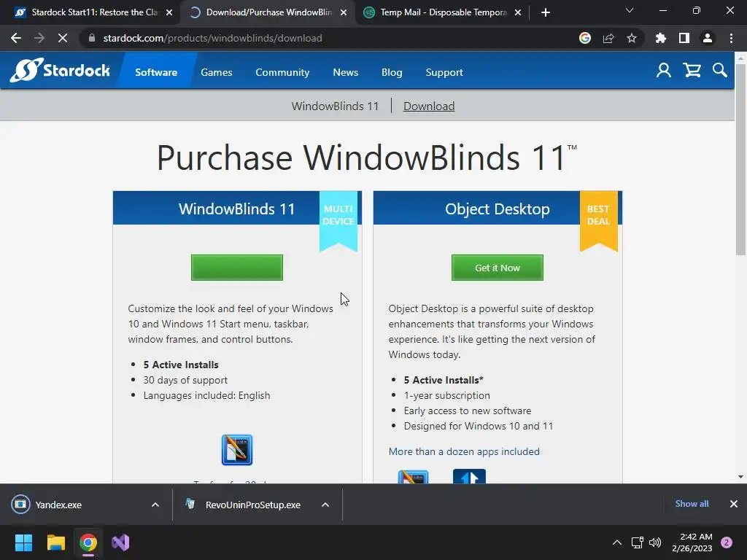Viewport: 747px width, 560px height.
Task: Click the site search magnifier icon
Action: [x=720, y=71]
